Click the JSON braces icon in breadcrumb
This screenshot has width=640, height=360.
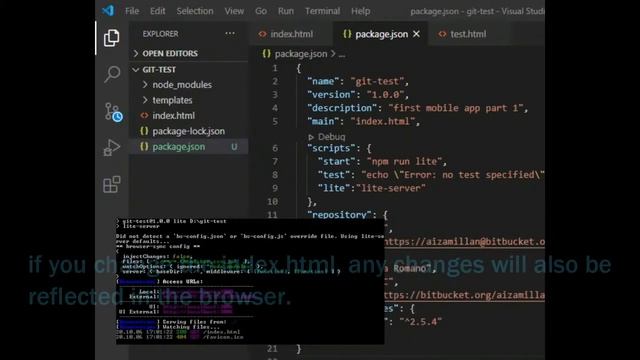tap(267, 54)
